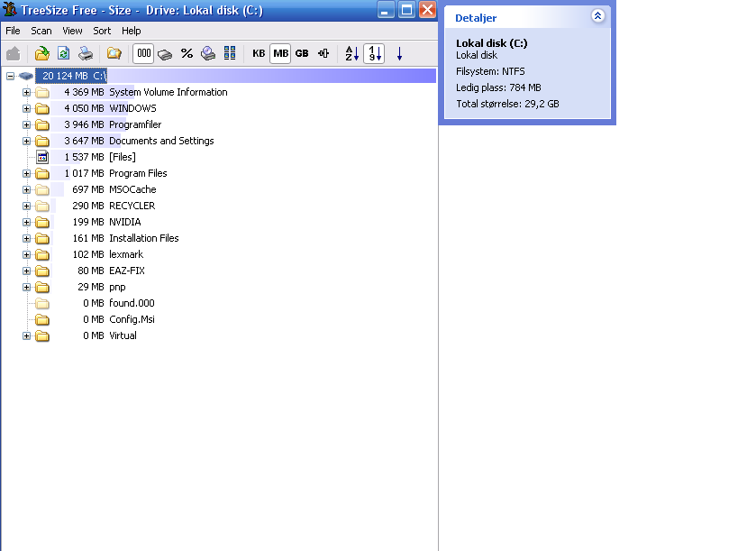Expand the pnp folder node
Screen dimensions: 756x551
pos(26,288)
